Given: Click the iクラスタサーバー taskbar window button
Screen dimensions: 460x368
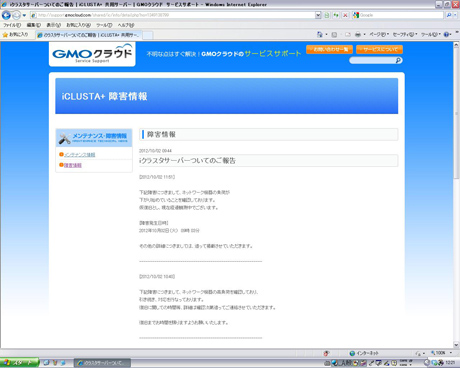Looking at the screenshot, I should (102, 363).
